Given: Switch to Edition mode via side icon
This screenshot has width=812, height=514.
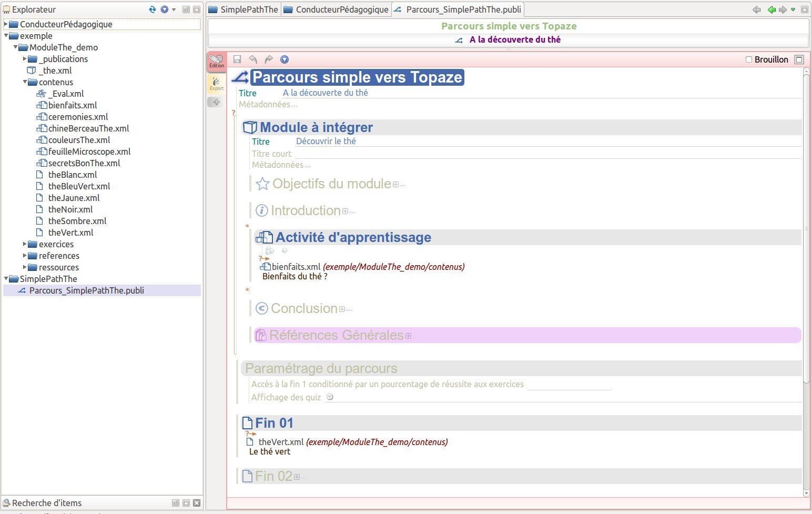Looking at the screenshot, I should [216, 62].
